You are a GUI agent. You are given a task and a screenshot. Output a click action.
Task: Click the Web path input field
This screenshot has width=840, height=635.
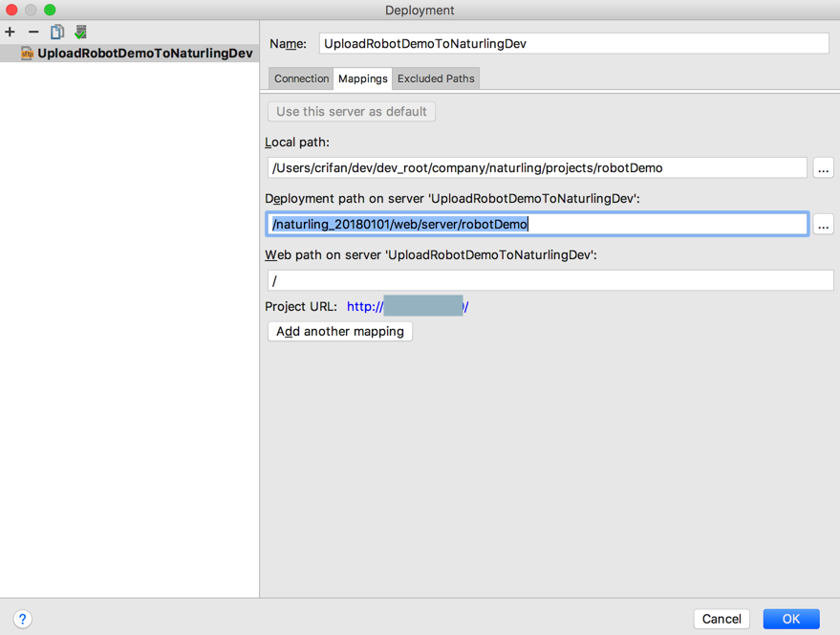[550, 280]
